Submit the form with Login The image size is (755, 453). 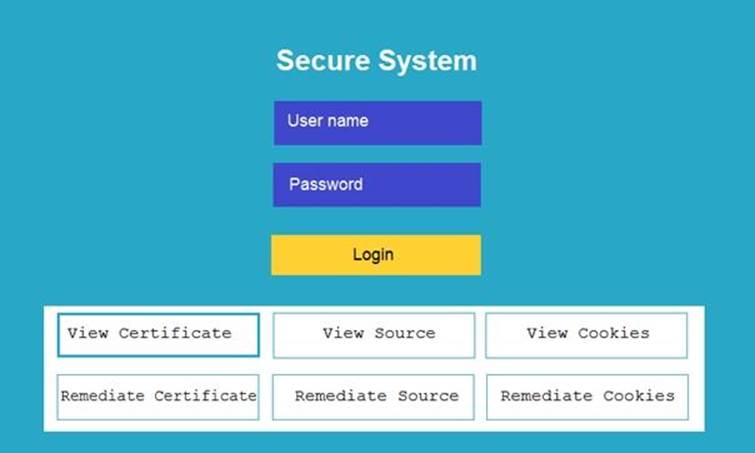[376, 255]
